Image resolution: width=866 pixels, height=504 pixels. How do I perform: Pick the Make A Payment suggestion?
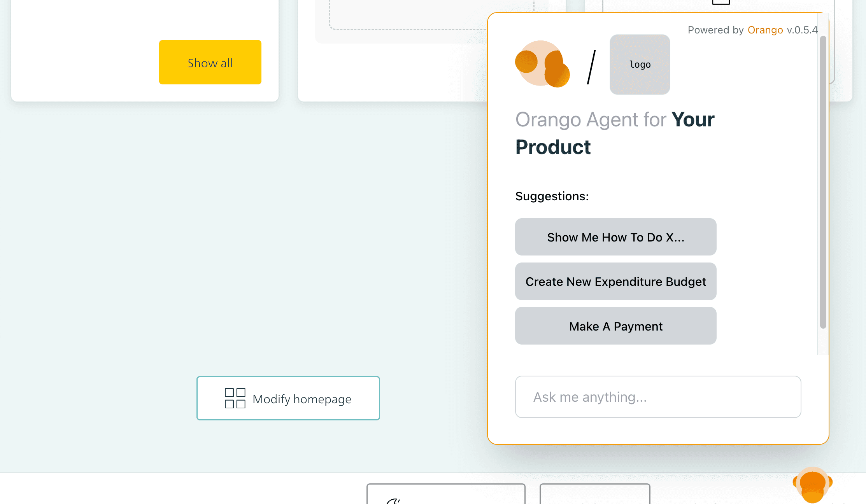[x=615, y=326]
